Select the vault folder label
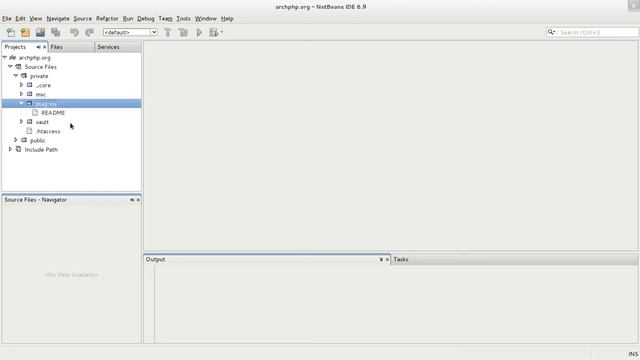This screenshot has height=360, width=640. pyautogui.click(x=42, y=122)
